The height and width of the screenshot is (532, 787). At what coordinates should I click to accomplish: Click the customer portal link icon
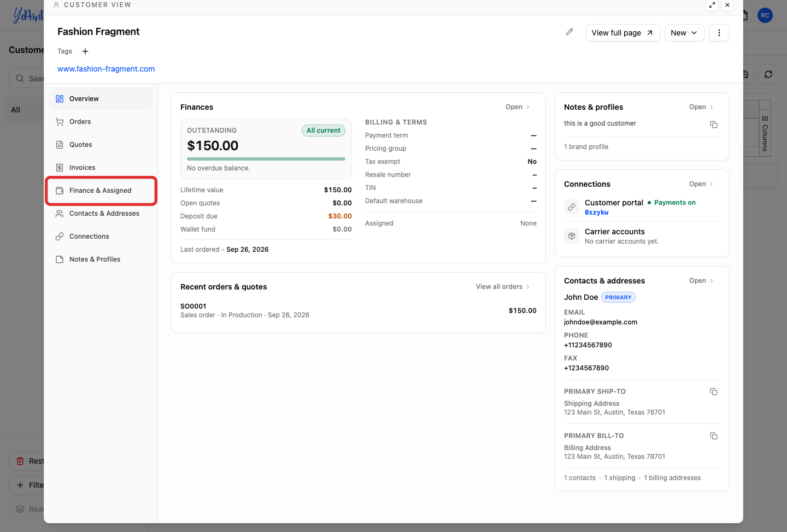tap(572, 207)
